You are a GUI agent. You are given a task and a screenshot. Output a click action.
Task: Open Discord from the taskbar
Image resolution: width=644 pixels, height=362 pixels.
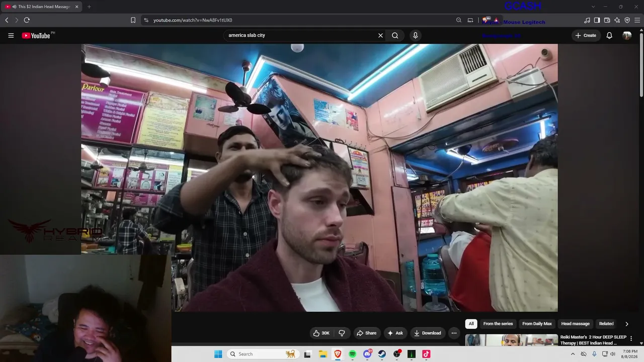tap(367, 354)
